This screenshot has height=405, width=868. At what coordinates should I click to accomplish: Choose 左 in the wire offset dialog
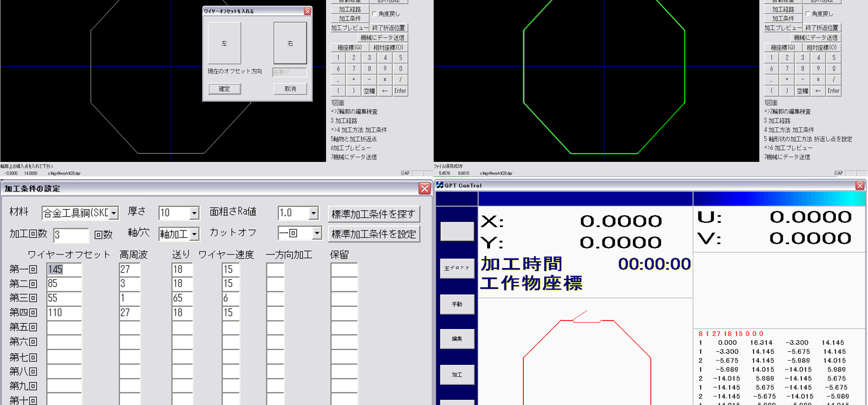click(224, 43)
